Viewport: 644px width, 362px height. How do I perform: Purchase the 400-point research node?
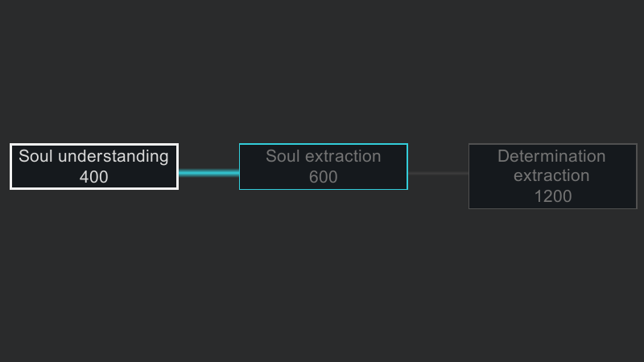pos(94,167)
